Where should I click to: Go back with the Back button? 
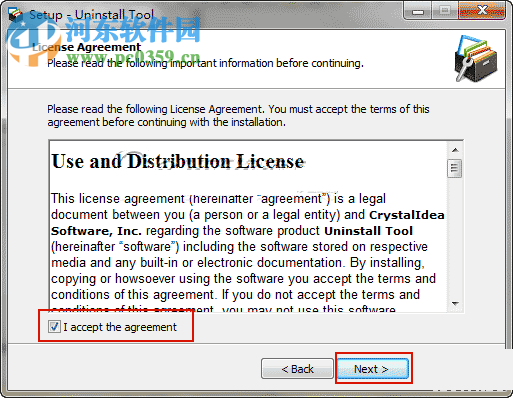click(297, 369)
